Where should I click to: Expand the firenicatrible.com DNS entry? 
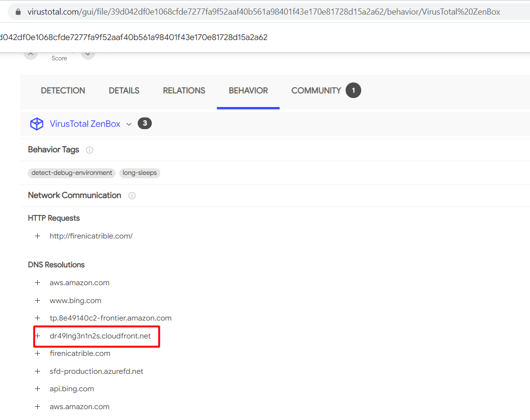tap(38, 354)
